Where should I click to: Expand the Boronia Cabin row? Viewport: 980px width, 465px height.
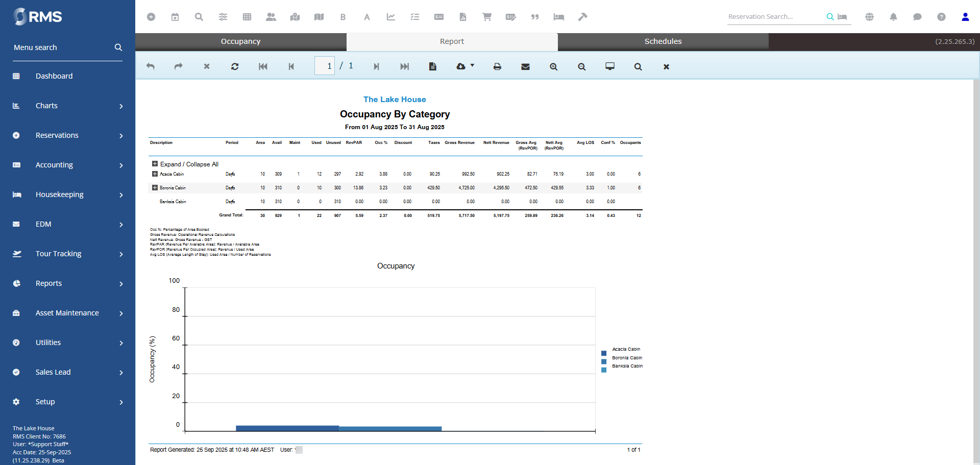point(155,188)
